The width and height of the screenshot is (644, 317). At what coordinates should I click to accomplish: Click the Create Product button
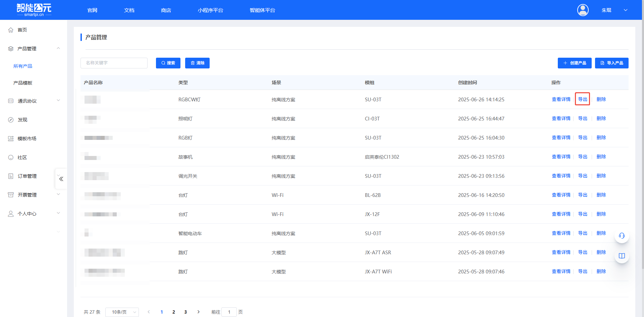574,63
